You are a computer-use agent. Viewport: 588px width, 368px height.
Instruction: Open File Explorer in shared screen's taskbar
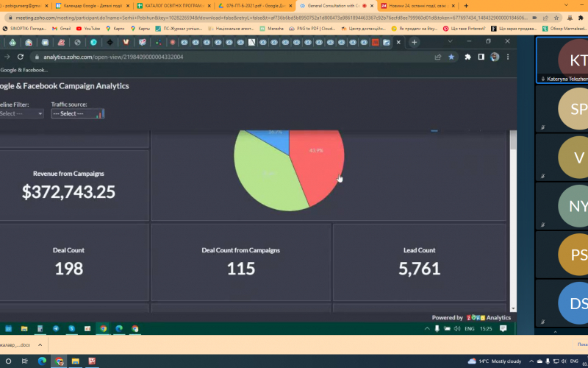pos(24,328)
